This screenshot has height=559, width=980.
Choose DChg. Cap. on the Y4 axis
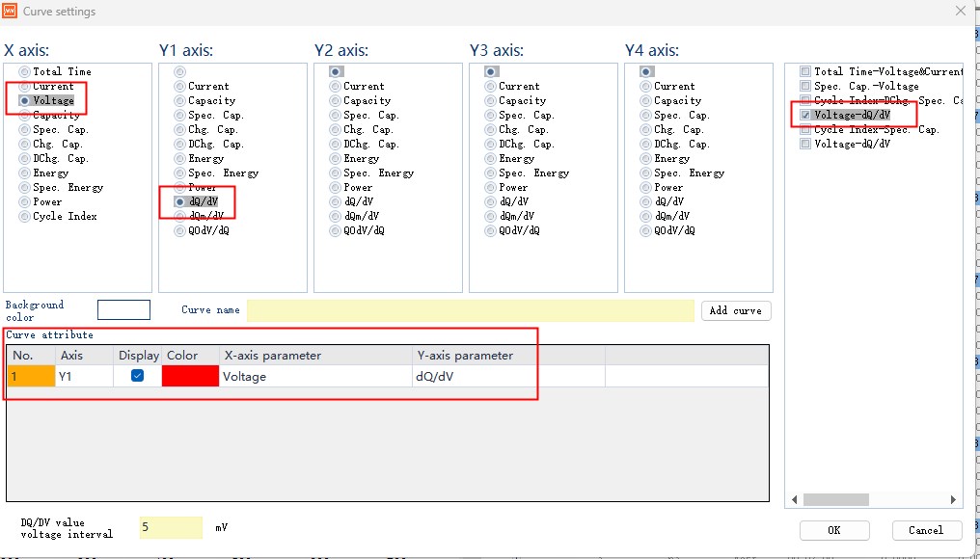click(x=645, y=145)
